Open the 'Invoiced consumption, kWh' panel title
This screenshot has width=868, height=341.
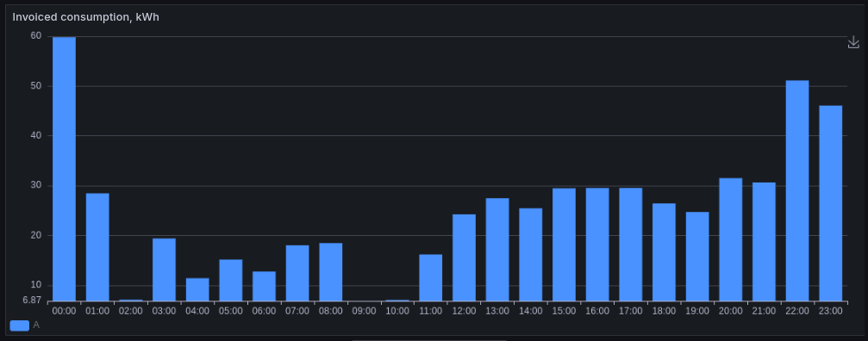click(x=86, y=17)
